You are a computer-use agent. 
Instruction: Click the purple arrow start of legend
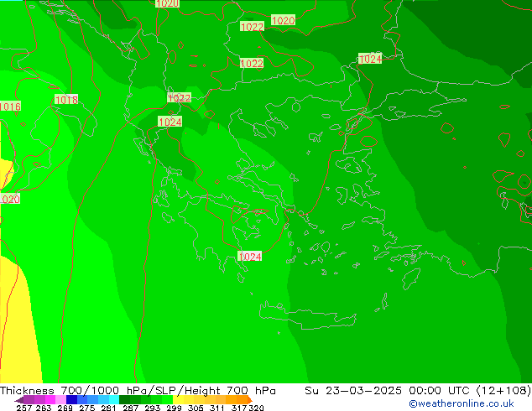point(19,400)
